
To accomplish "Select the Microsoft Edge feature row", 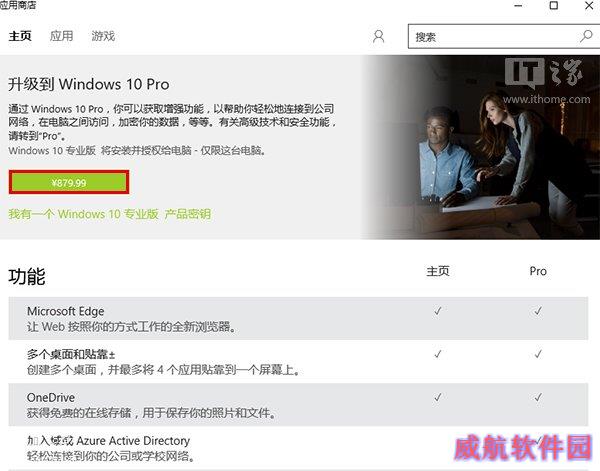I will [298, 318].
